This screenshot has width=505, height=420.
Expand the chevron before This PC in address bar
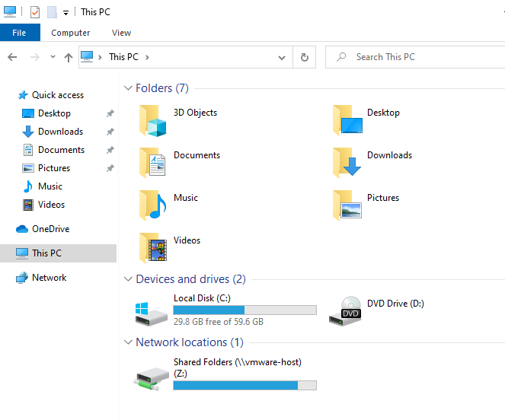pos(101,57)
